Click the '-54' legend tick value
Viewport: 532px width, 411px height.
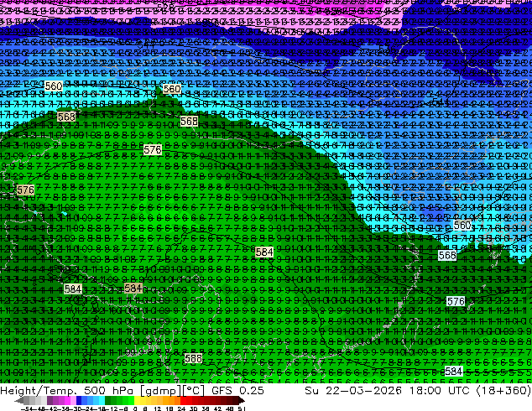(27, 408)
